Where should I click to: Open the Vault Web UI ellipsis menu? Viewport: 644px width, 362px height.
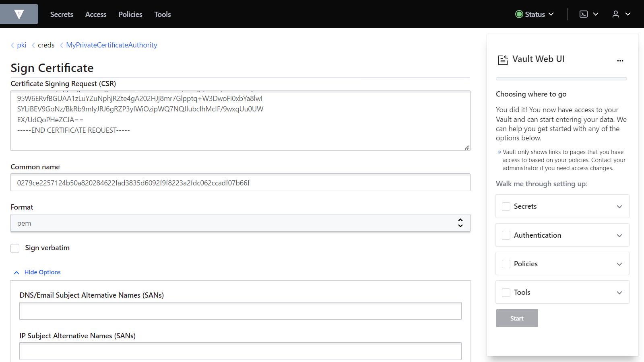click(620, 61)
